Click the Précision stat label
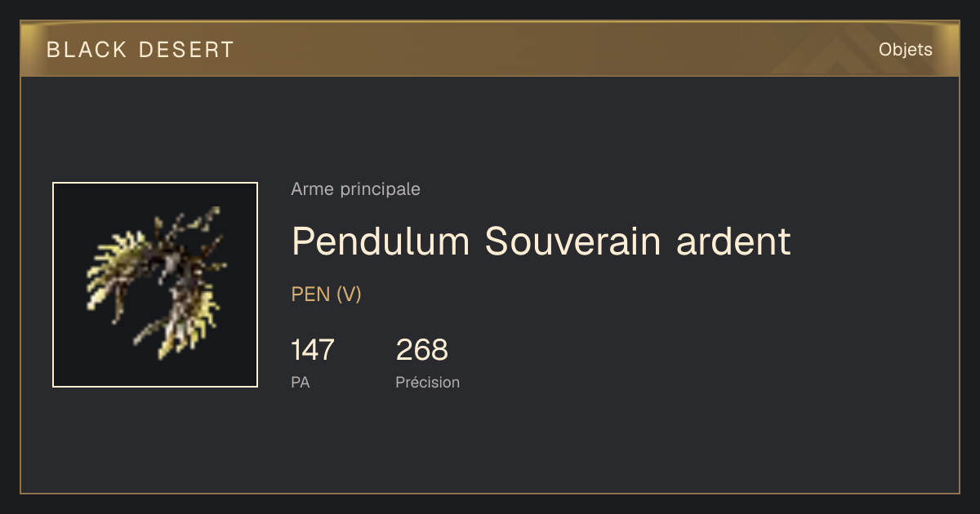 [x=427, y=382]
